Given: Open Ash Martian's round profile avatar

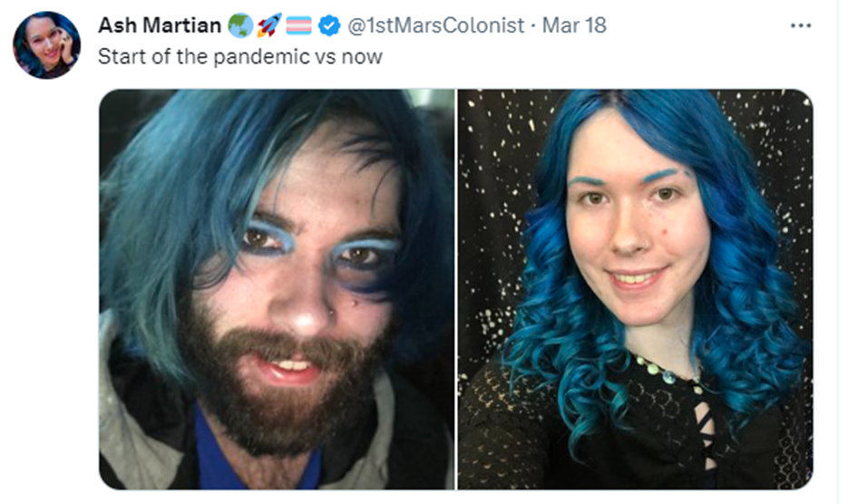Looking at the screenshot, I should (46, 44).
